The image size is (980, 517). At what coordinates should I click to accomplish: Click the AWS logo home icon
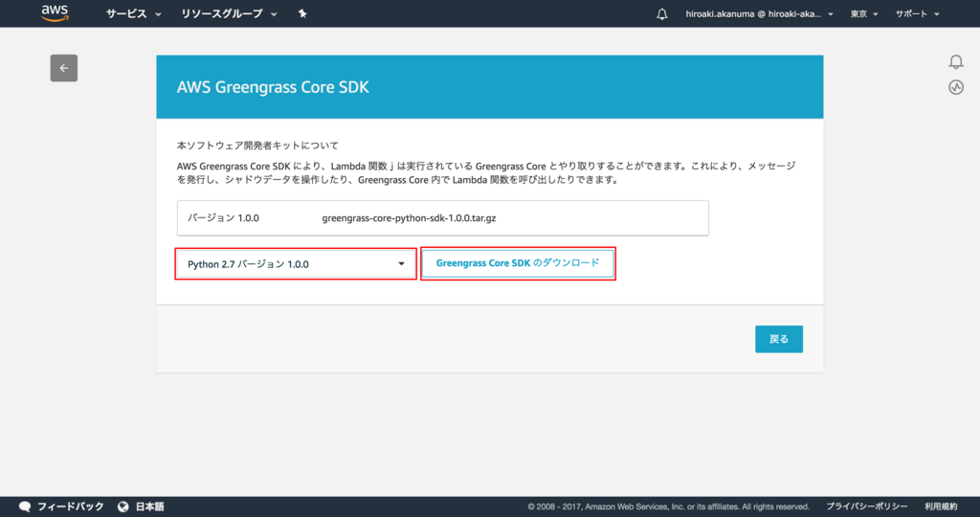pyautogui.click(x=55, y=13)
